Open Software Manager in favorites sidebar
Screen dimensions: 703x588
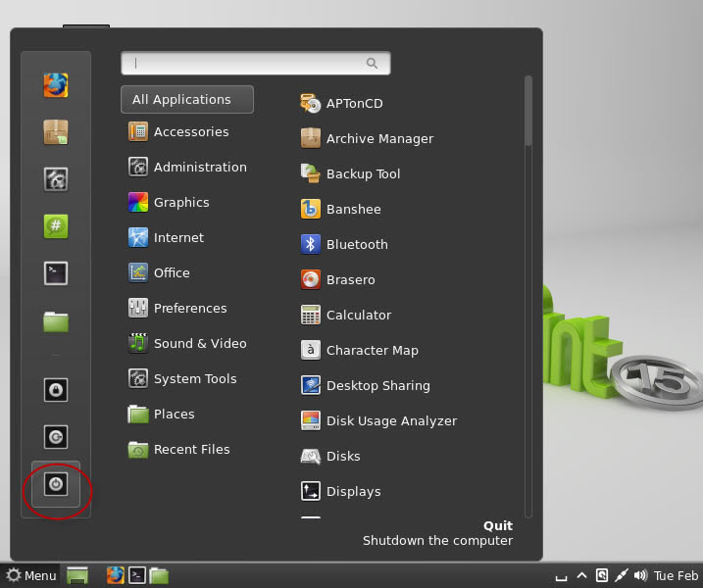[x=56, y=132]
